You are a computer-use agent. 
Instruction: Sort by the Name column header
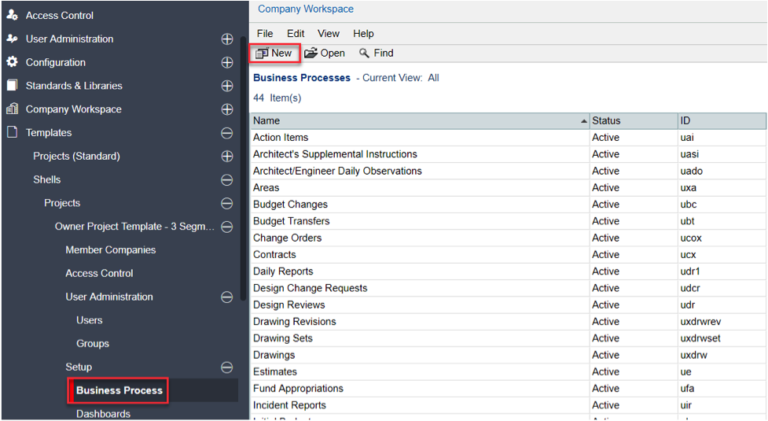(x=418, y=120)
